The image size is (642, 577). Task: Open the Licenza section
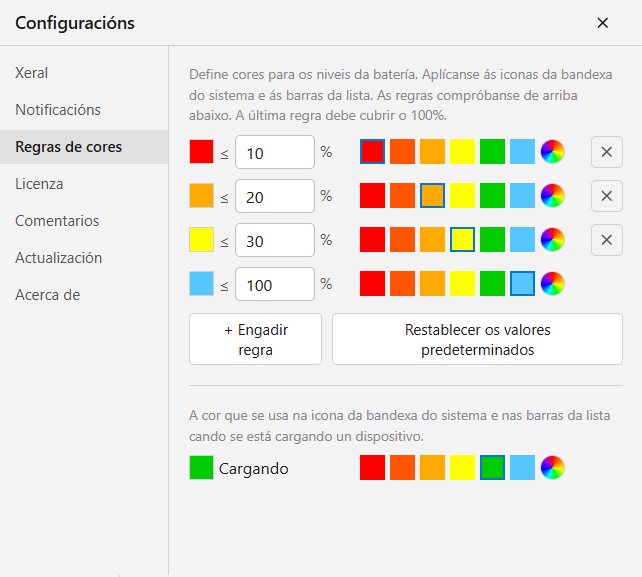tap(84, 184)
